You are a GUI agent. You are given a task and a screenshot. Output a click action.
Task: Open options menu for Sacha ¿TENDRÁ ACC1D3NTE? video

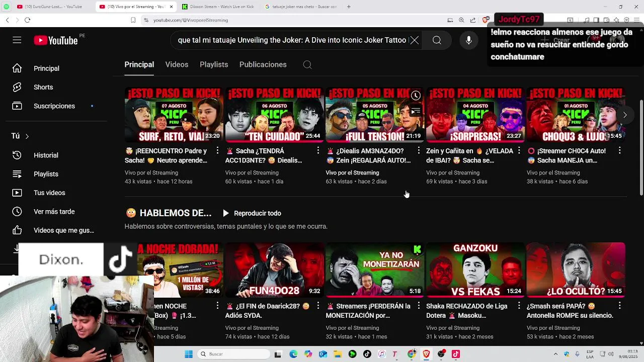coord(318,151)
